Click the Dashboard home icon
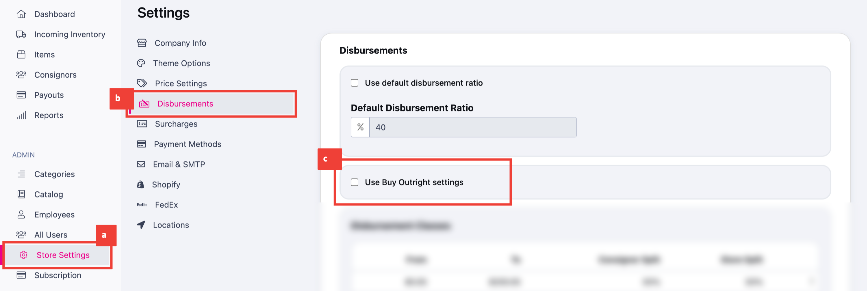 click(21, 14)
